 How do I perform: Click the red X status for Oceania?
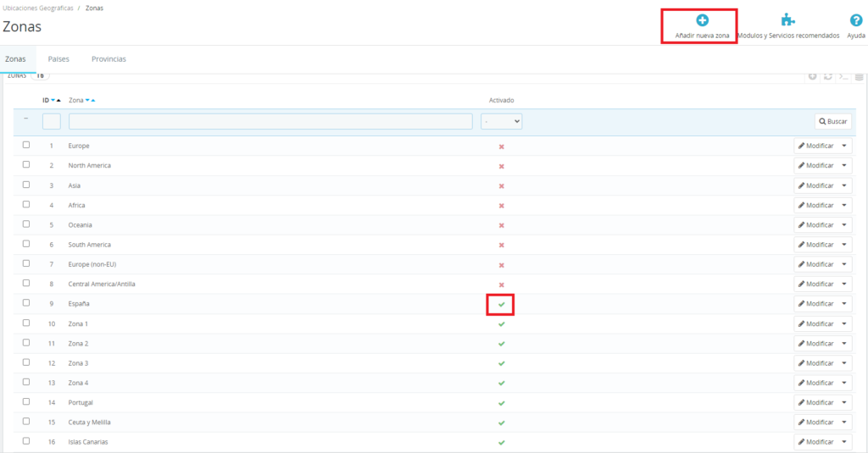point(502,226)
